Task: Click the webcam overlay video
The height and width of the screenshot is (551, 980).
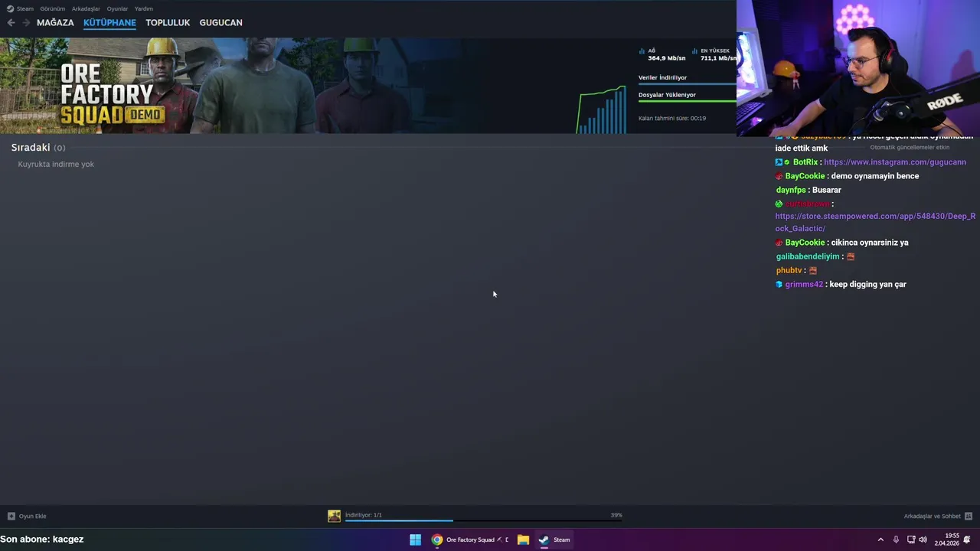Action: (858, 68)
